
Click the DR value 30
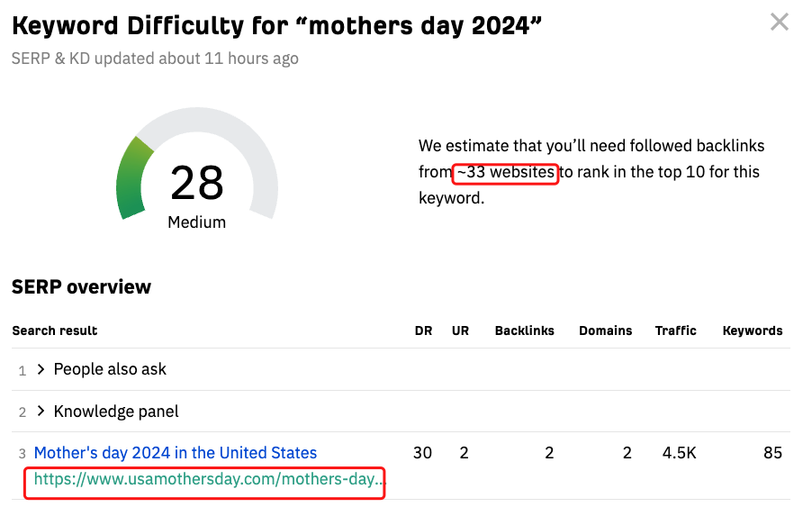[422, 453]
